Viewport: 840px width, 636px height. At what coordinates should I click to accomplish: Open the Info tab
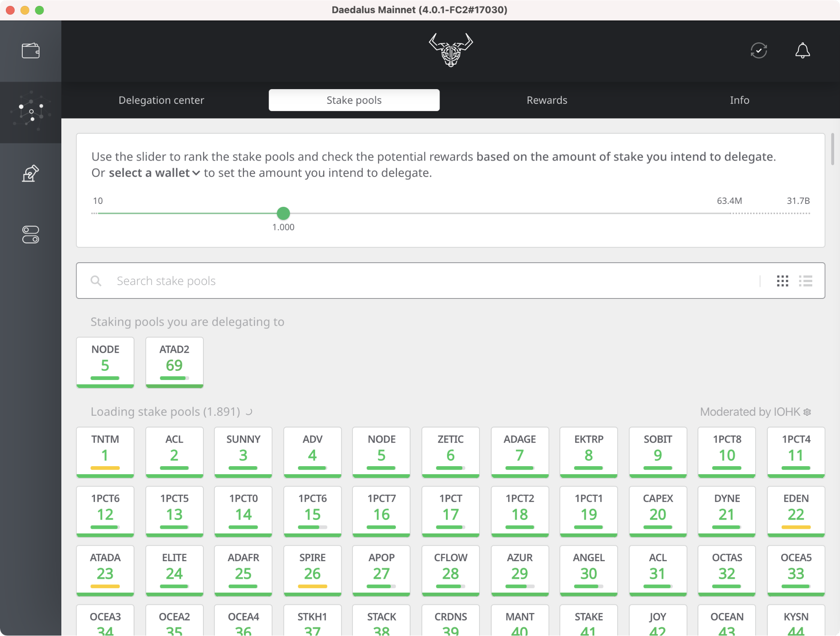coord(739,100)
